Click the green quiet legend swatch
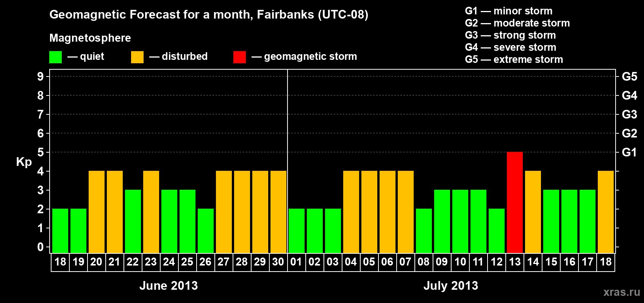The width and height of the screenshot is (644, 303). tap(55, 57)
